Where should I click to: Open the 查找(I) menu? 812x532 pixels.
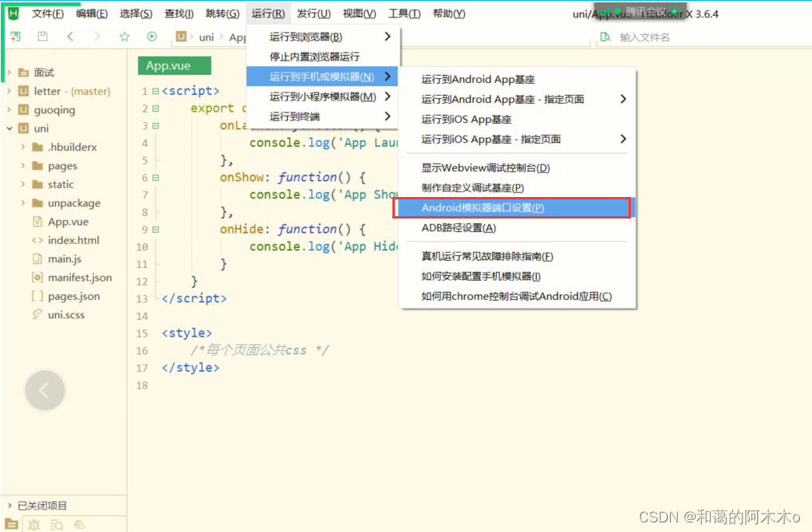tap(179, 14)
